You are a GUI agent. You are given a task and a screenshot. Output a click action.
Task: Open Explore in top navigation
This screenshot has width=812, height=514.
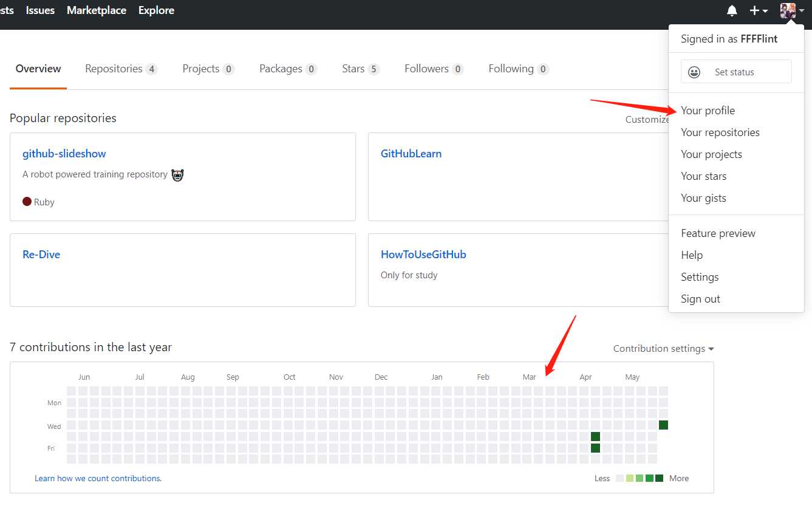tap(156, 10)
